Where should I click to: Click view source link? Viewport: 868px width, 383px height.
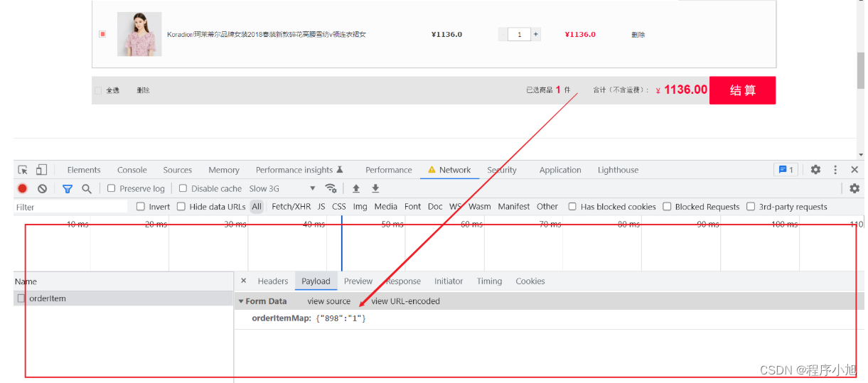click(329, 301)
